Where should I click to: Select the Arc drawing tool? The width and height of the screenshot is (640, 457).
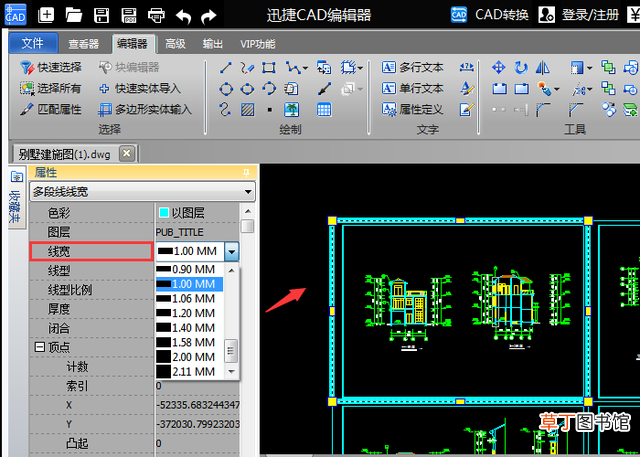point(269,89)
